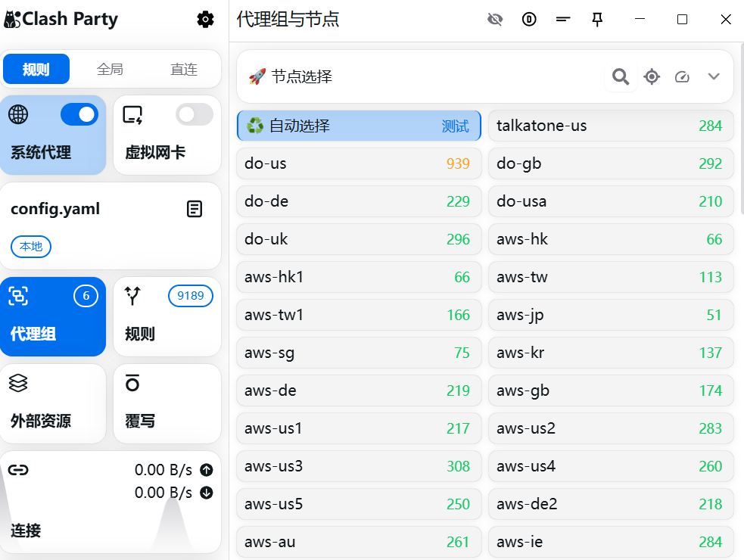Open config.yaml profile document icon

[195, 209]
